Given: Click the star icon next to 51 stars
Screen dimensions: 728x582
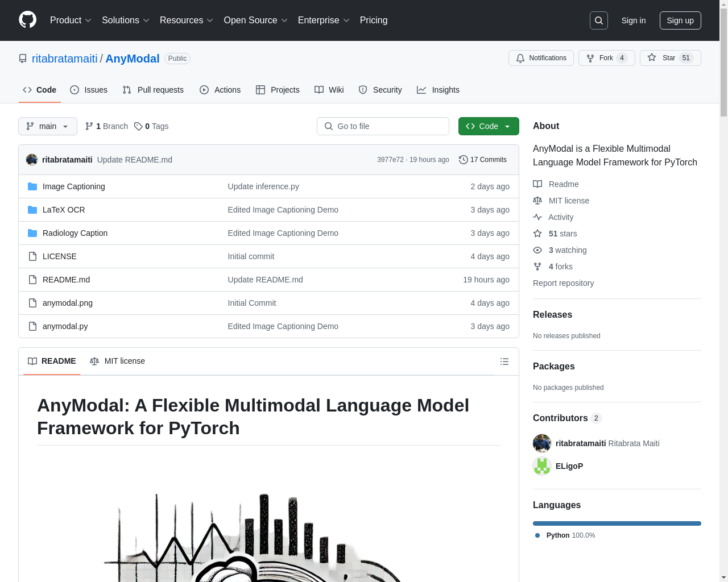Looking at the screenshot, I should click(x=537, y=234).
